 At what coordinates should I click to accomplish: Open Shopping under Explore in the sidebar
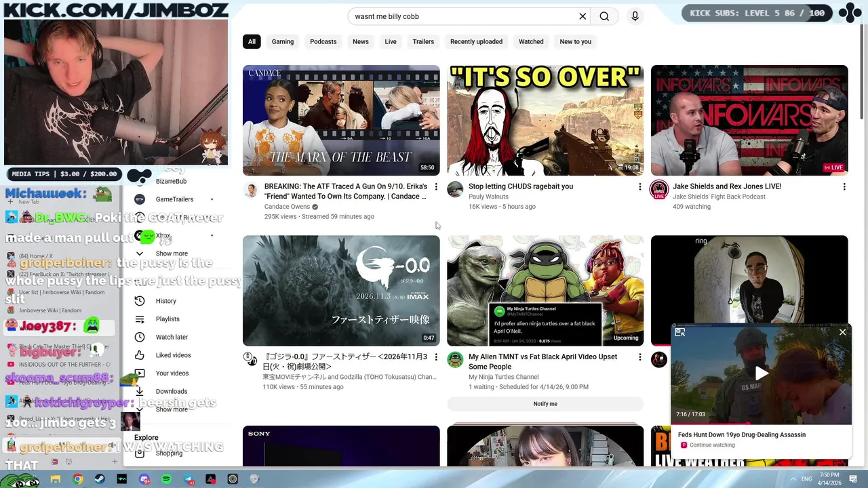(x=169, y=453)
